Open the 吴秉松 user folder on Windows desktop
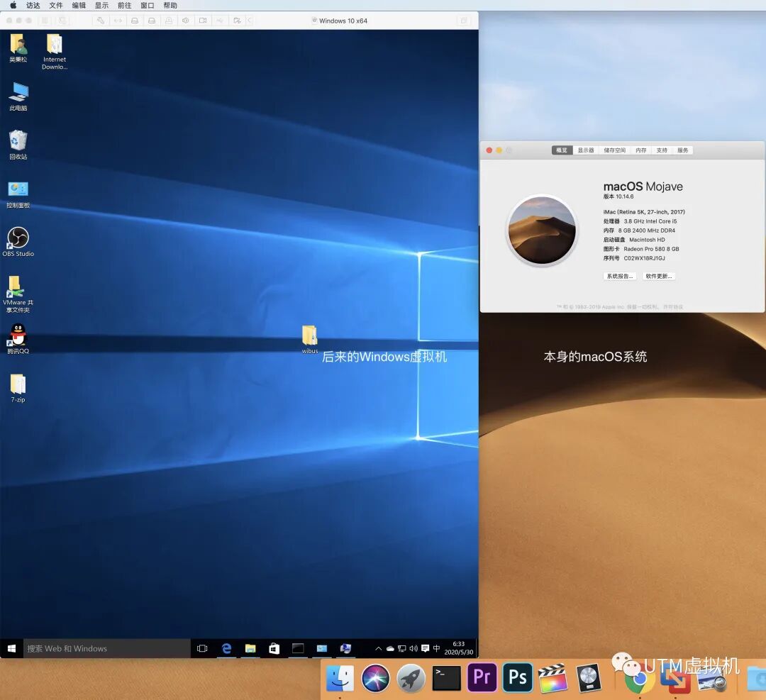 tap(18, 48)
